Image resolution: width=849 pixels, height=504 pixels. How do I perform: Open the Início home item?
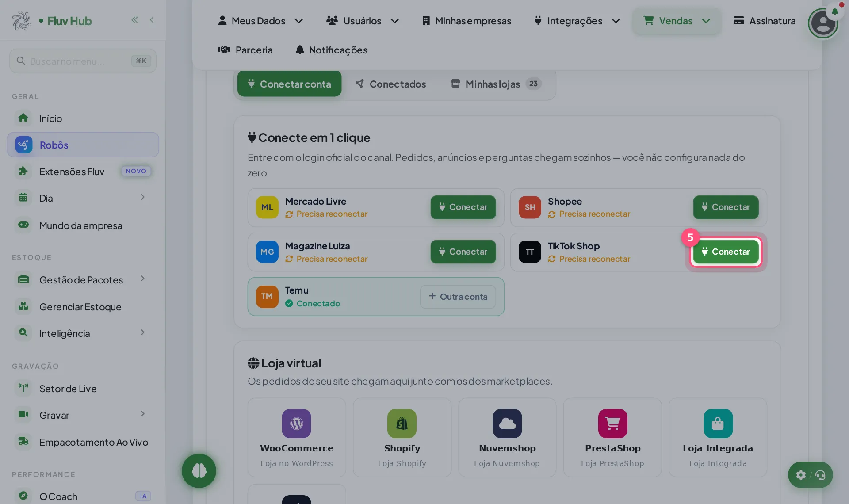[x=83, y=118]
